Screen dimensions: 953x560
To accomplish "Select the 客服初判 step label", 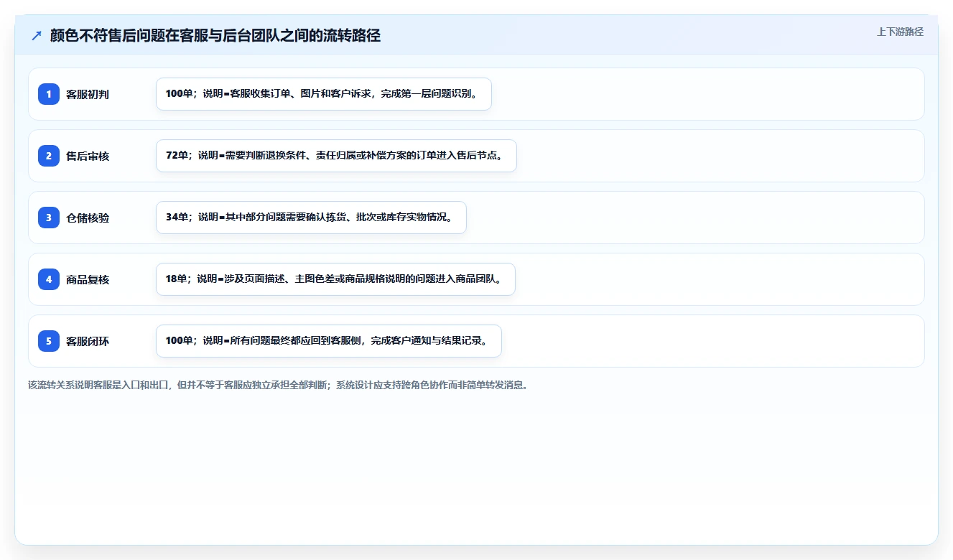I will 88,95.
